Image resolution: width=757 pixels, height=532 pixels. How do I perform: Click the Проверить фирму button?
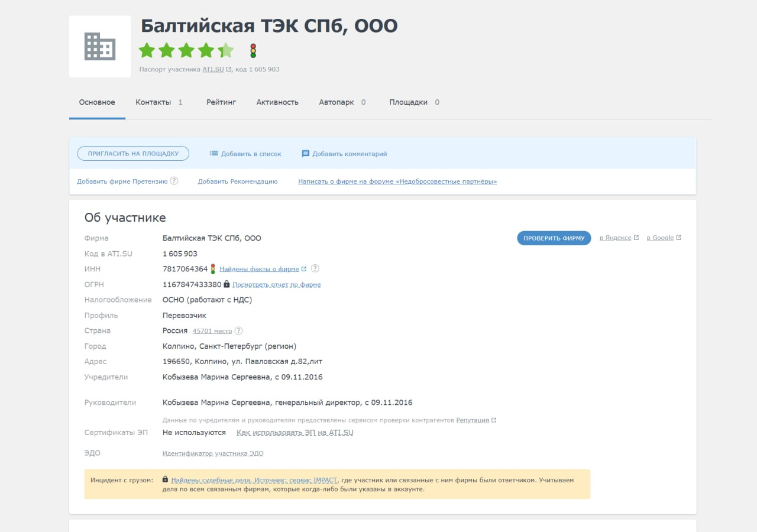tap(554, 238)
